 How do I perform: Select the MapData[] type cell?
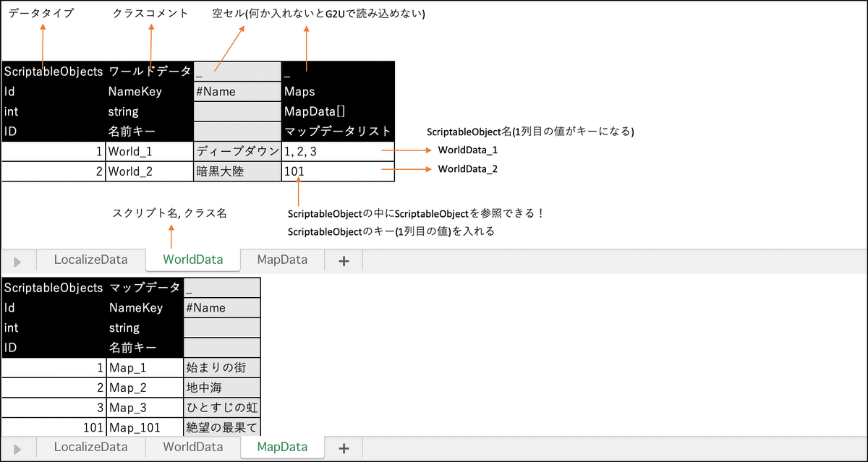338,111
